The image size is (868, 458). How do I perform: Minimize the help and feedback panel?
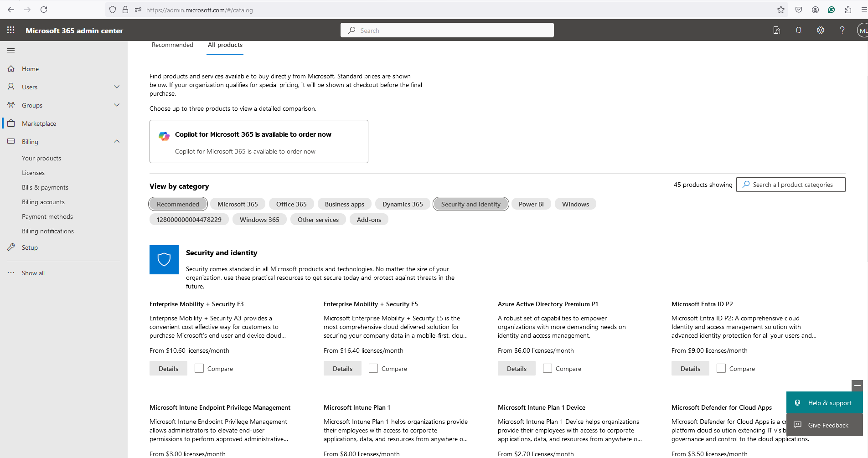tap(857, 386)
